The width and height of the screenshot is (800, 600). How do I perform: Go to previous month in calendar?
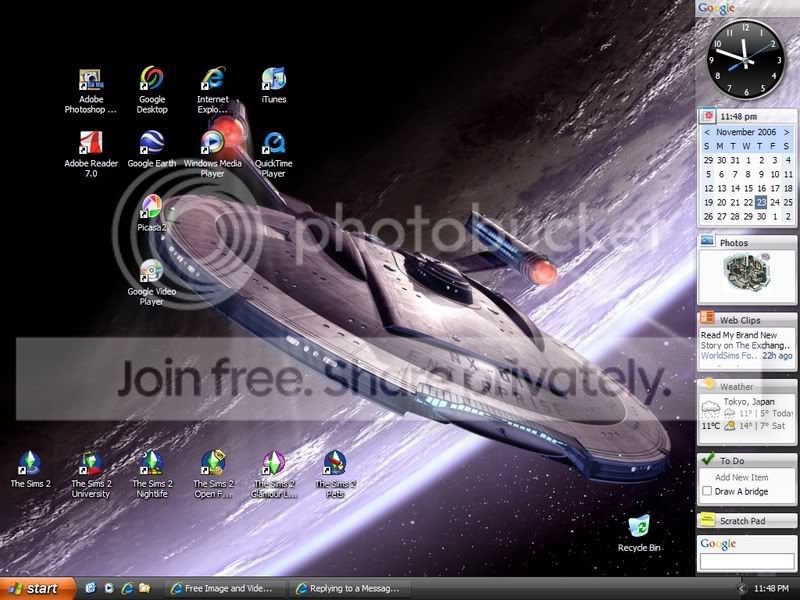tap(707, 132)
